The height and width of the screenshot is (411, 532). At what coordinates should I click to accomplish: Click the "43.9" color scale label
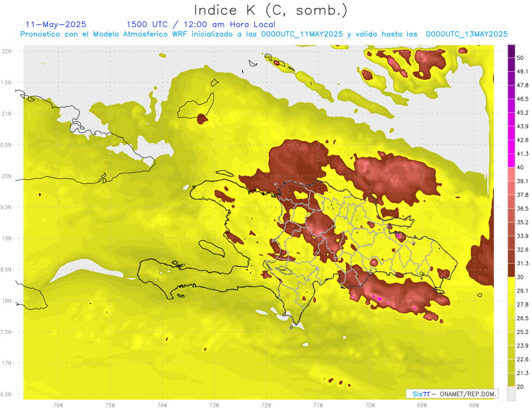(523, 126)
